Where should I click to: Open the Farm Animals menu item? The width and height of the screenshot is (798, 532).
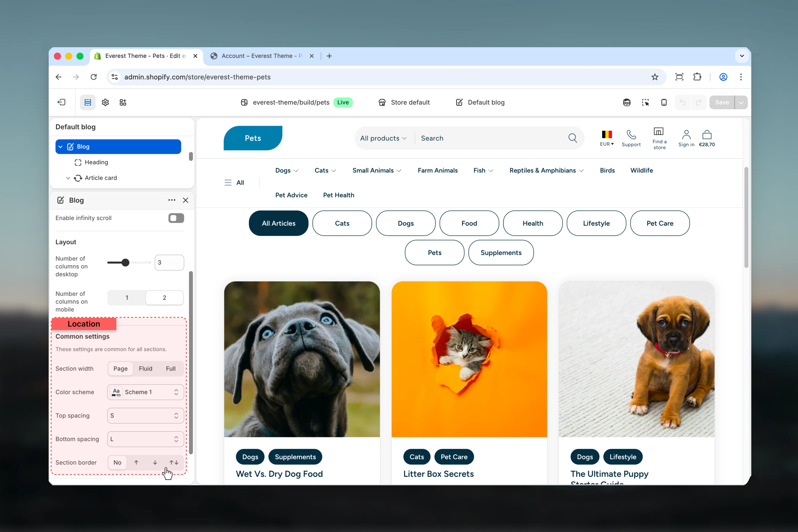[x=437, y=171]
